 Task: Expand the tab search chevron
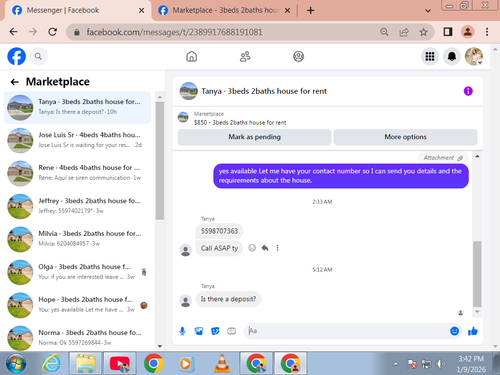[x=428, y=11]
